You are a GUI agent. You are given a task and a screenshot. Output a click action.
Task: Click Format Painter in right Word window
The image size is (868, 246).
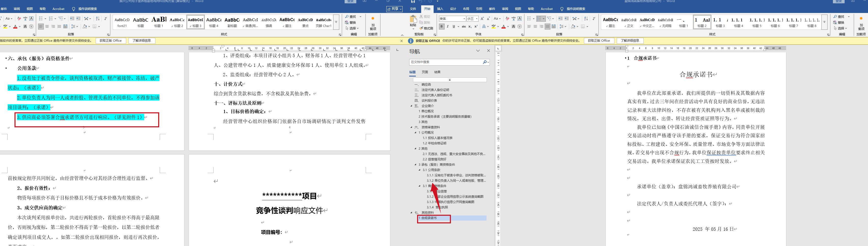click(x=426, y=28)
